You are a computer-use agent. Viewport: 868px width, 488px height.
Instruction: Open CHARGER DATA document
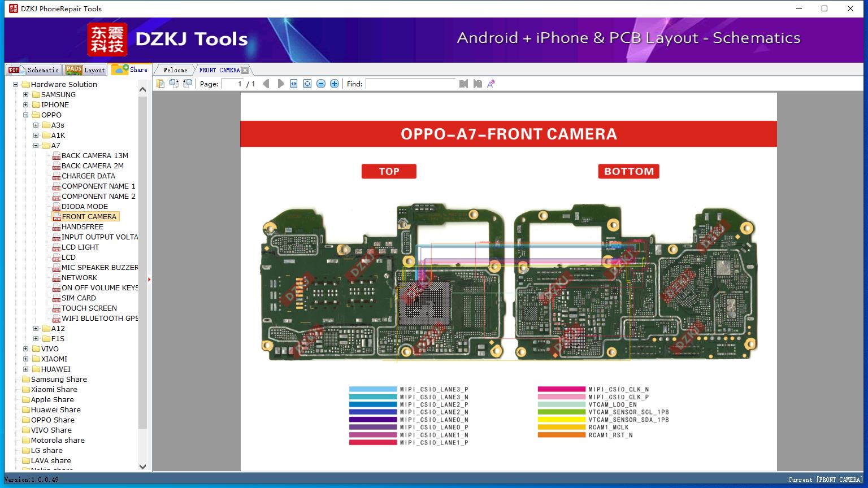pos(88,176)
